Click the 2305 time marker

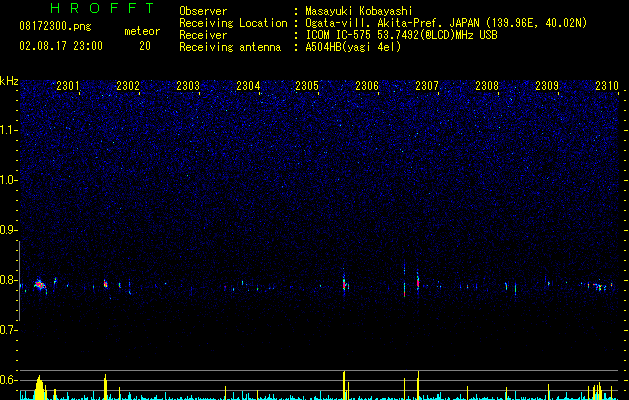point(307,86)
